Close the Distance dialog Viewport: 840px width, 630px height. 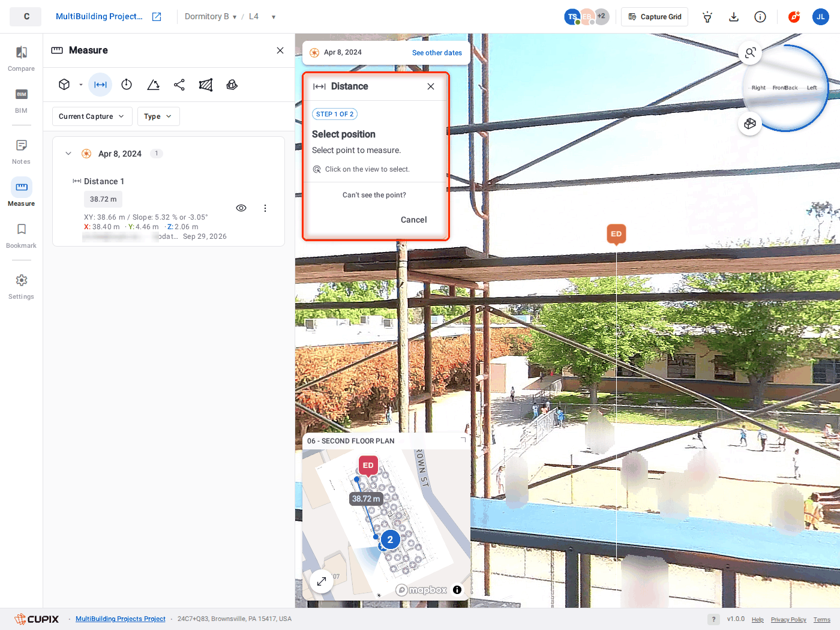tap(431, 86)
